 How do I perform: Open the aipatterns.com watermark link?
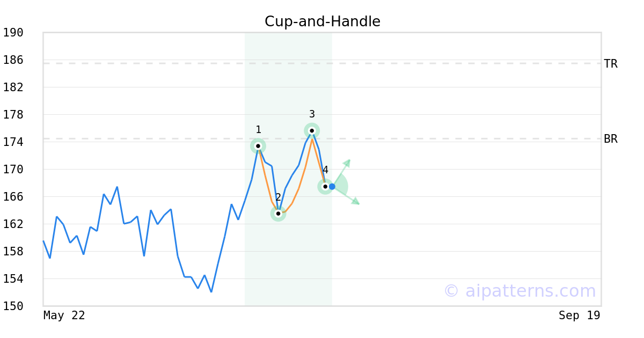point(519,291)
